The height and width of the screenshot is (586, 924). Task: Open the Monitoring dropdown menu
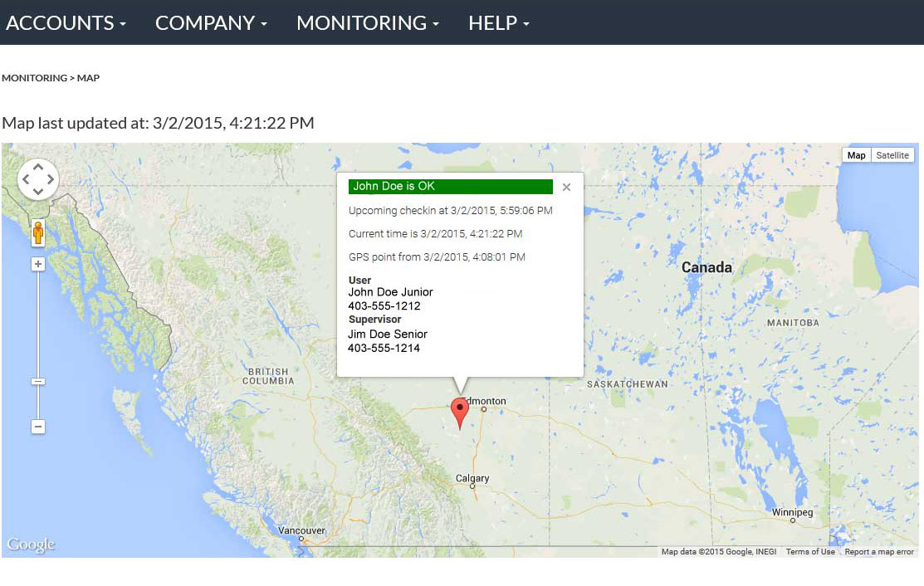pos(367,22)
